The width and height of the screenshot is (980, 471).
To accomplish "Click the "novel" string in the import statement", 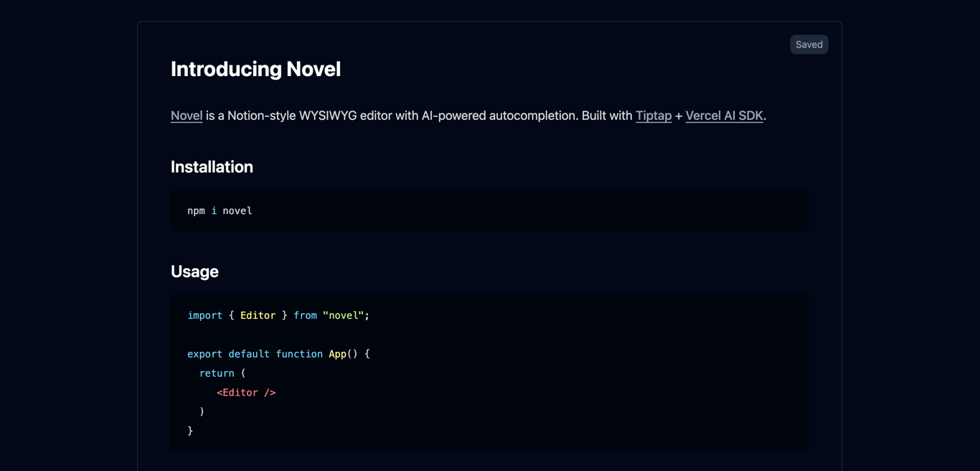I will [x=343, y=315].
